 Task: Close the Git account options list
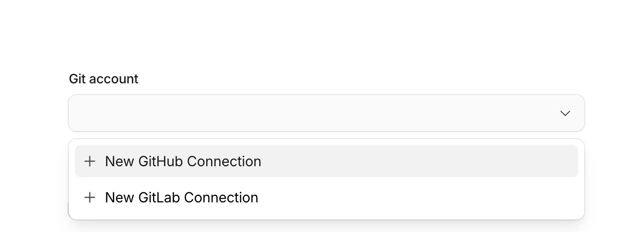tap(565, 113)
